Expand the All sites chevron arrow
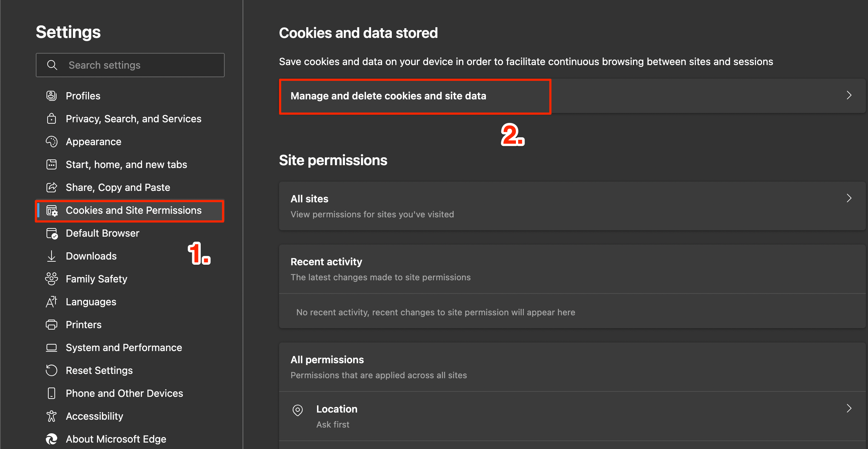Viewport: 868px width, 449px height. pyautogui.click(x=849, y=198)
